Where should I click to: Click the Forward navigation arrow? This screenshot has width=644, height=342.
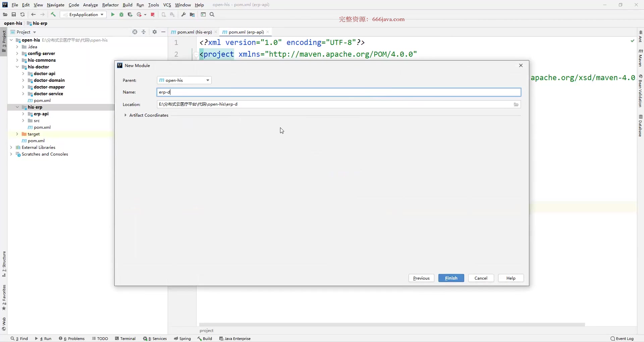(42, 14)
